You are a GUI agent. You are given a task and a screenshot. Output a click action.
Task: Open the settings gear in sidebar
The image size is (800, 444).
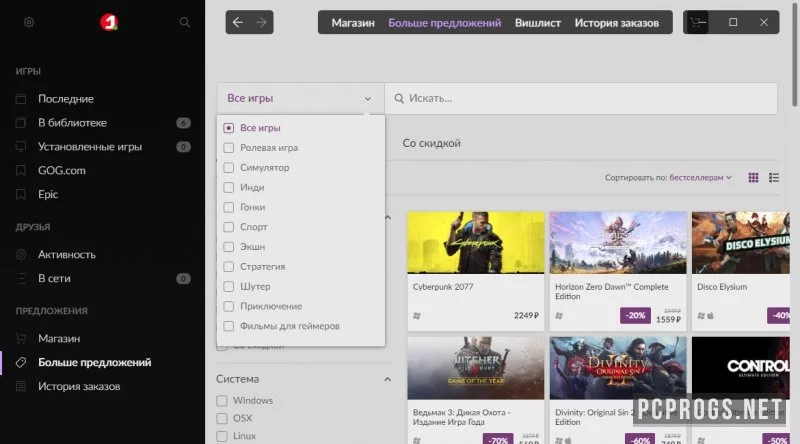tap(29, 22)
